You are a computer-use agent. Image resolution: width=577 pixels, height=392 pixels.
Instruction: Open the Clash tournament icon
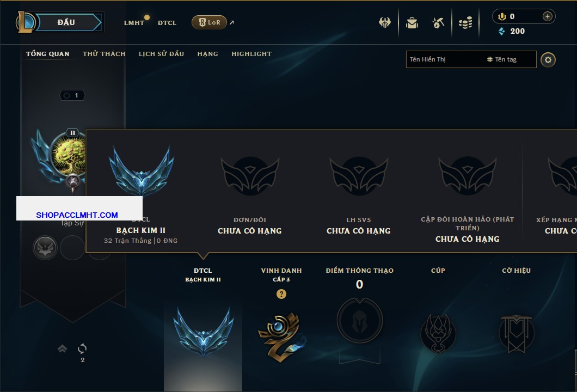[x=384, y=23]
